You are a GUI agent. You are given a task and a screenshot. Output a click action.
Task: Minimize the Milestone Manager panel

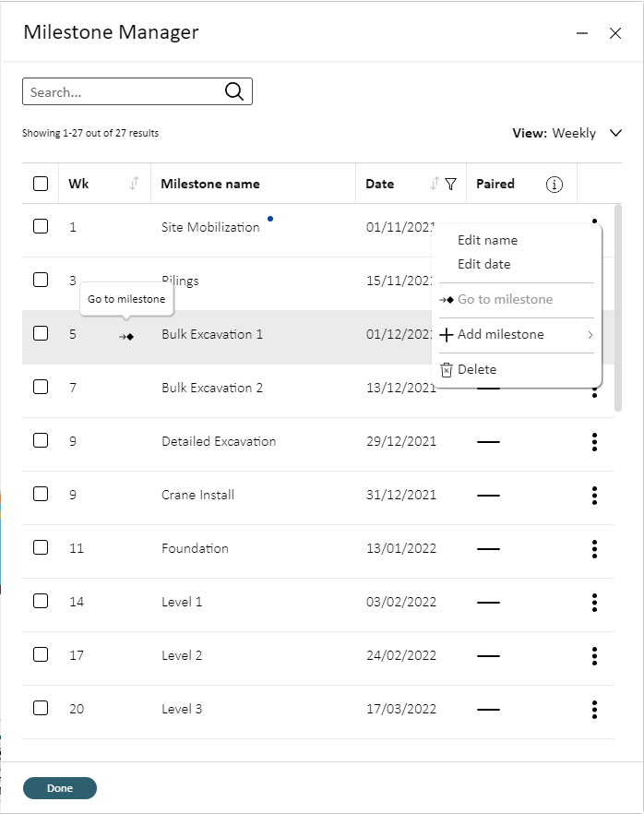[582, 33]
